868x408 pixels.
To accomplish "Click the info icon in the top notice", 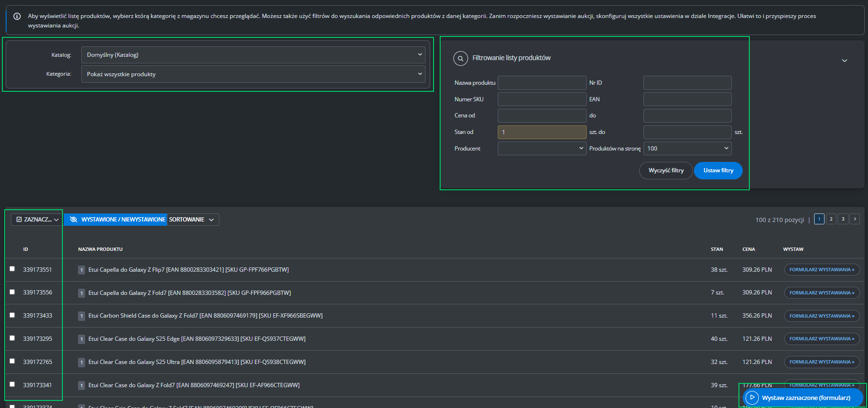I will (x=17, y=16).
